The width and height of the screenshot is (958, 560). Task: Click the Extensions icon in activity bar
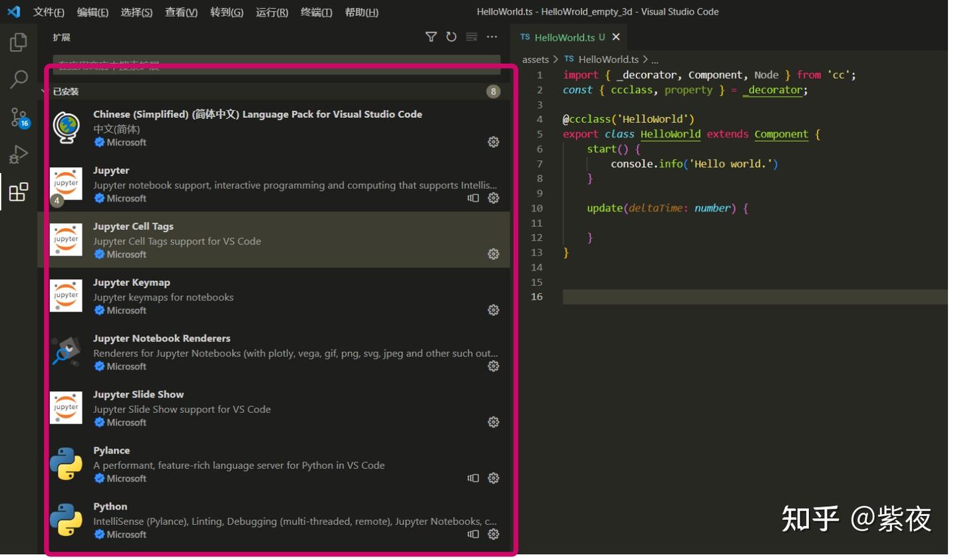(x=19, y=192)
